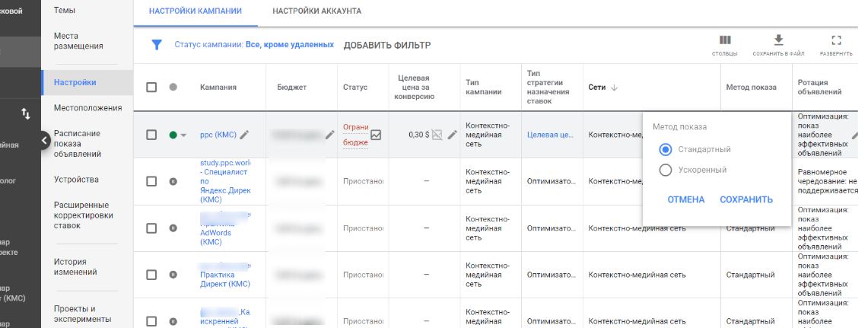This screenshot has height=328, width=868.
Task: Open Местоположения in the side menu
Action: (87, 108)
